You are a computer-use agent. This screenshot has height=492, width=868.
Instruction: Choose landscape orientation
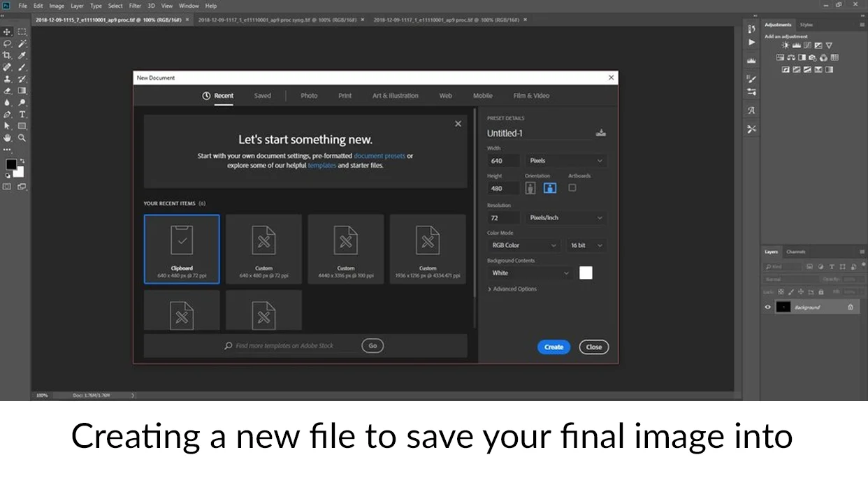pos(550,188)
